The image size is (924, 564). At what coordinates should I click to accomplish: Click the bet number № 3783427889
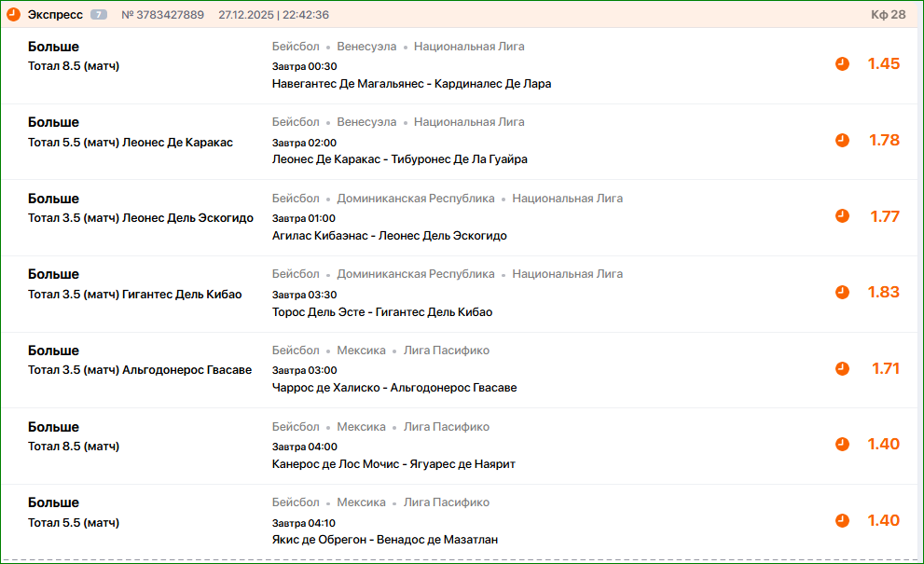pos(162,15)
